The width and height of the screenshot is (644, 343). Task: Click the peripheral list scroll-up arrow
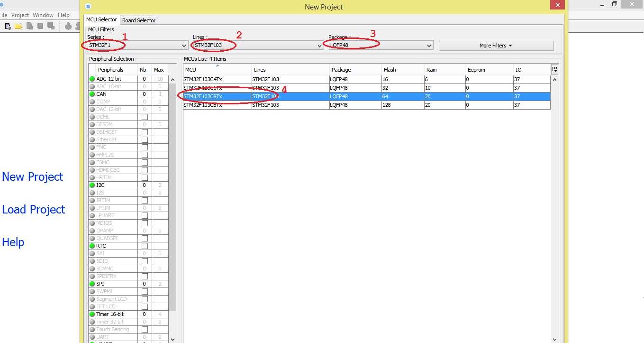pyautogui.click(x=172, y=79)
